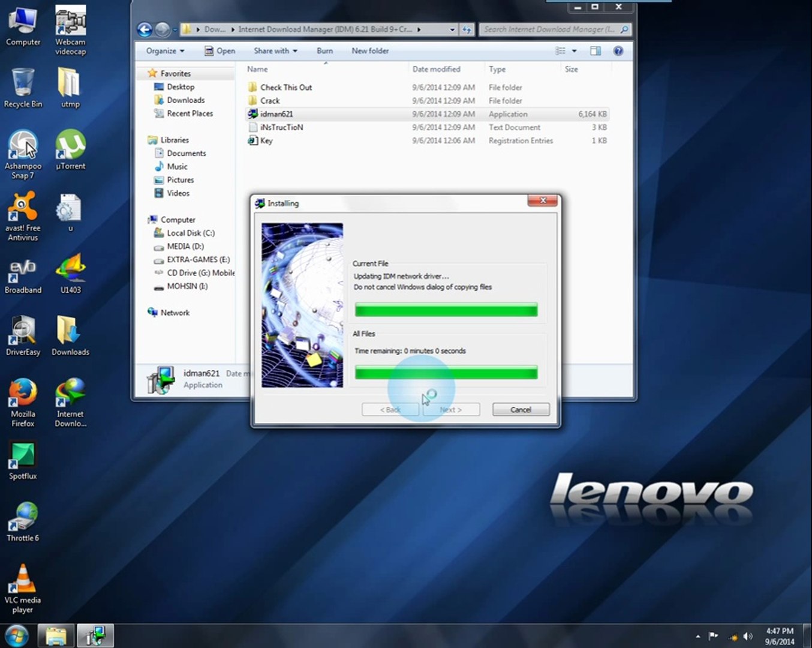Select MEDIA (D:) drive
Screen dimensions: 812x648
click(185, 247)
